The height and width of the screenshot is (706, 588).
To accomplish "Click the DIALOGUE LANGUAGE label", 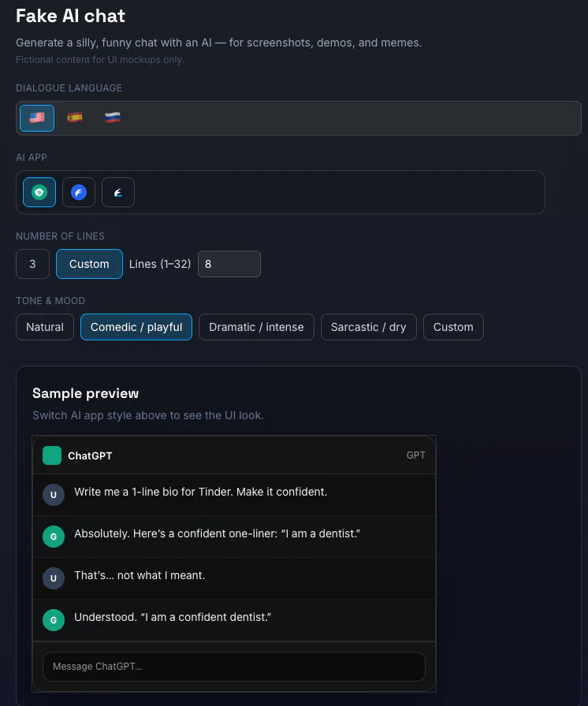I will pos(69,87).
